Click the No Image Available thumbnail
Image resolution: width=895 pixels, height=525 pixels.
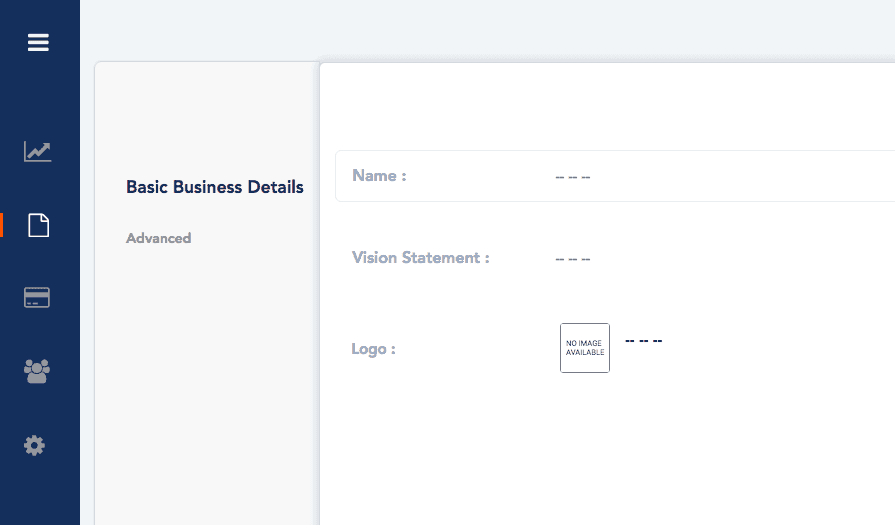pos(585,348)
